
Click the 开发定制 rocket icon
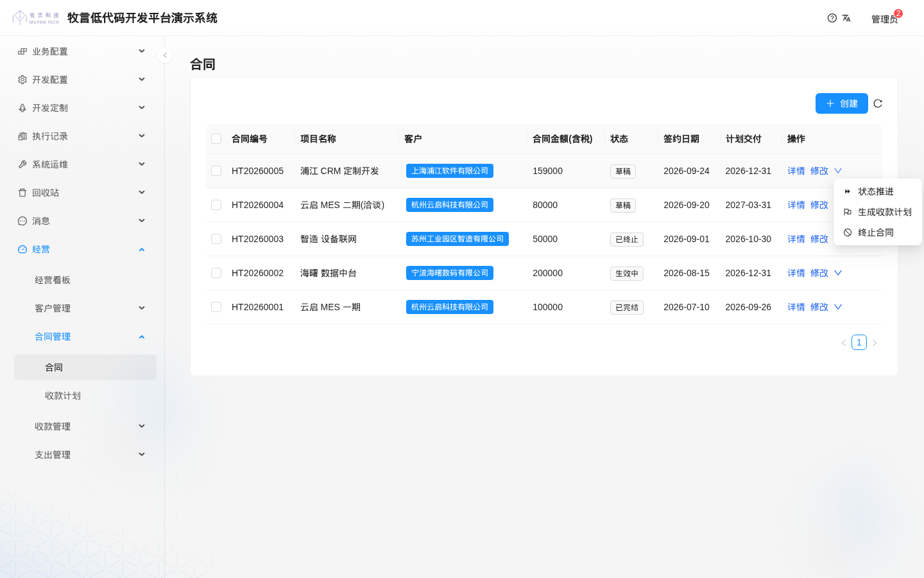click(22, 108)
